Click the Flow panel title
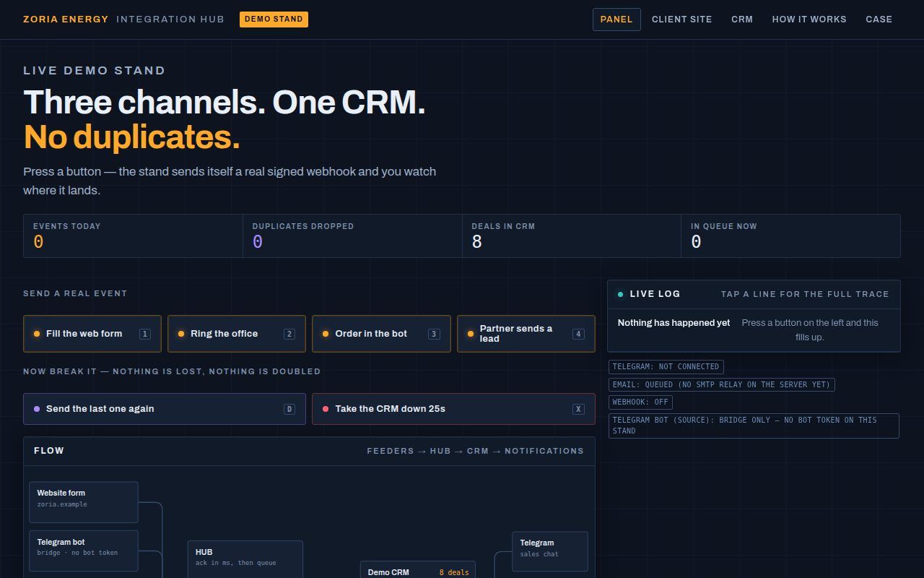 [x=49, y=451]
